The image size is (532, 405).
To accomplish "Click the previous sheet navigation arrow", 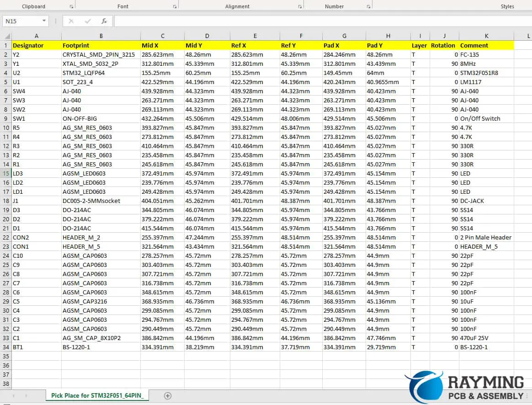I will (13, 396).
